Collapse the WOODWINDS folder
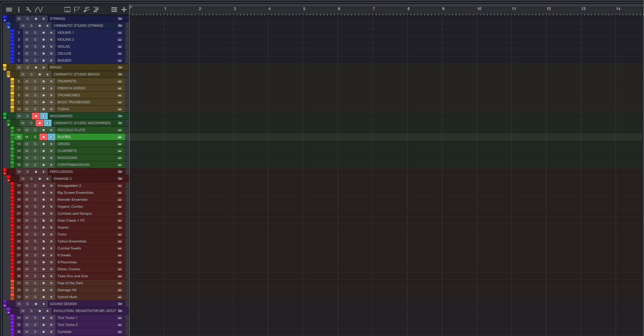This screenshot has width=644, height=336. [x=5, y=118]
